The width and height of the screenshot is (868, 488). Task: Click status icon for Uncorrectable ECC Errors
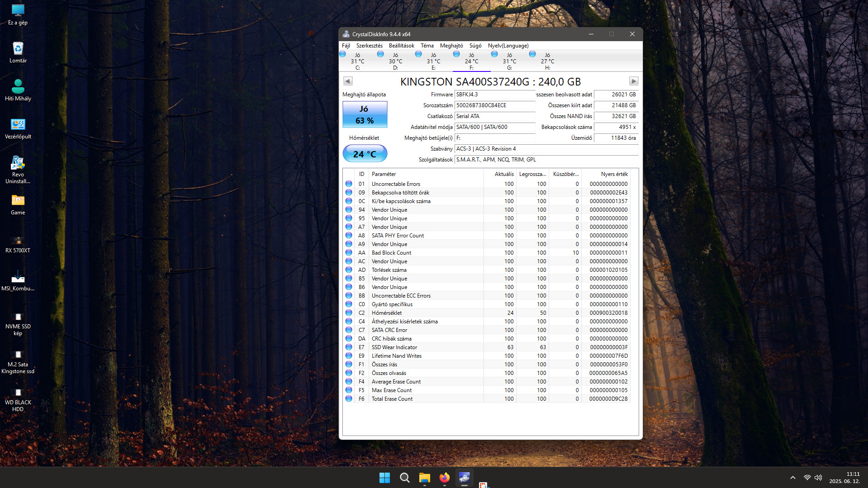coord(349,296)
